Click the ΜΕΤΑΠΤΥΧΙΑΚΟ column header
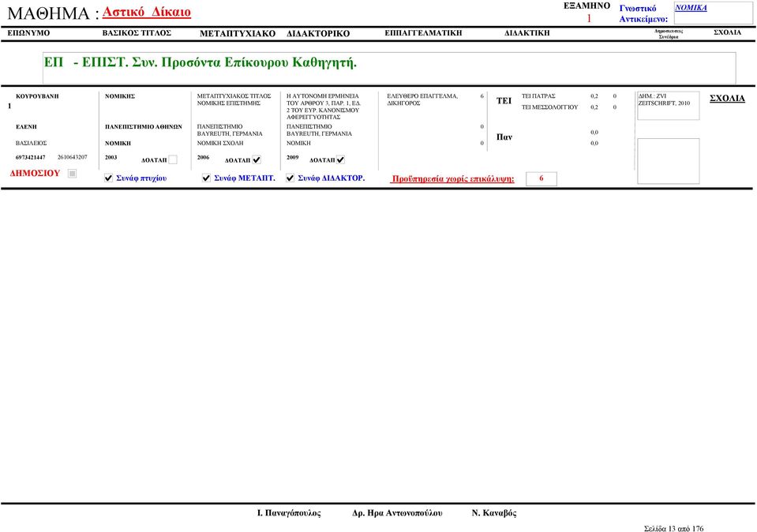 [238, 34]
